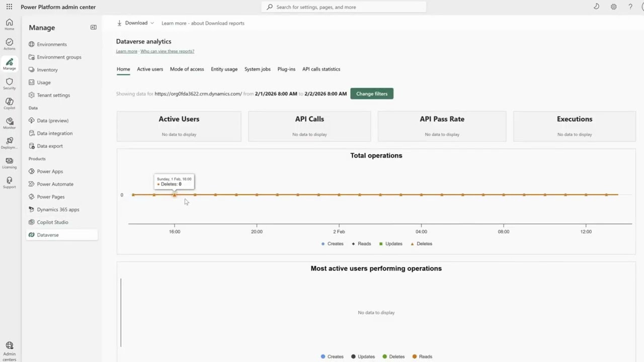Open Tenant settings page

62,95
